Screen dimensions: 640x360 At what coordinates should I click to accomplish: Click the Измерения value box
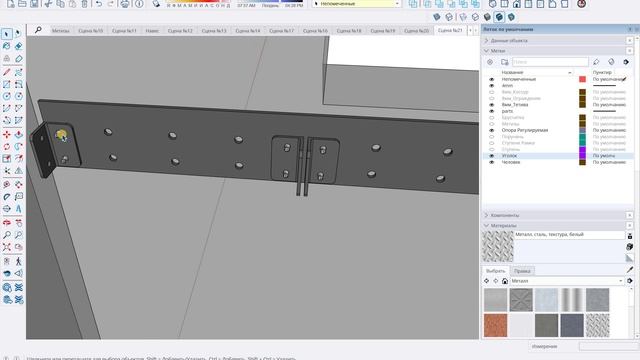click(609, 346)
